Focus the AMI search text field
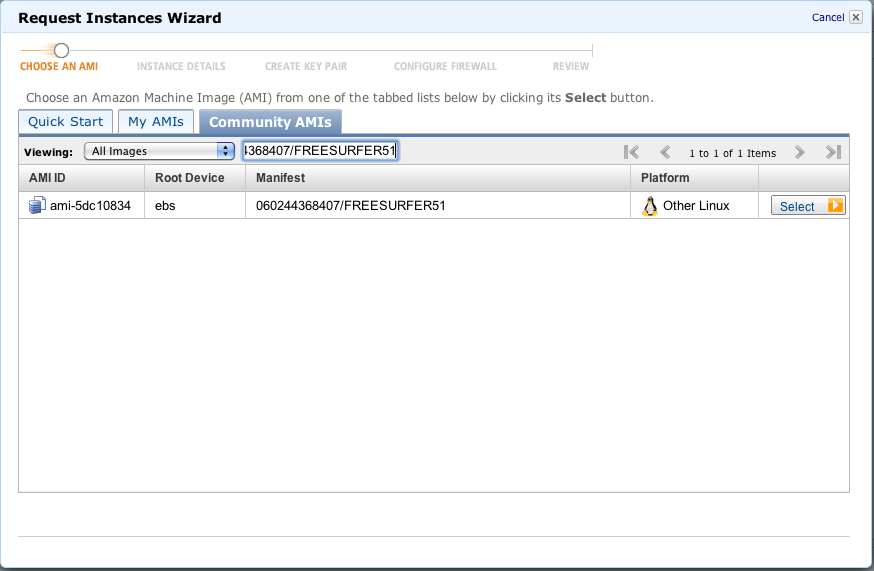Viewport: 874px width, 571px height. [320, 151]
